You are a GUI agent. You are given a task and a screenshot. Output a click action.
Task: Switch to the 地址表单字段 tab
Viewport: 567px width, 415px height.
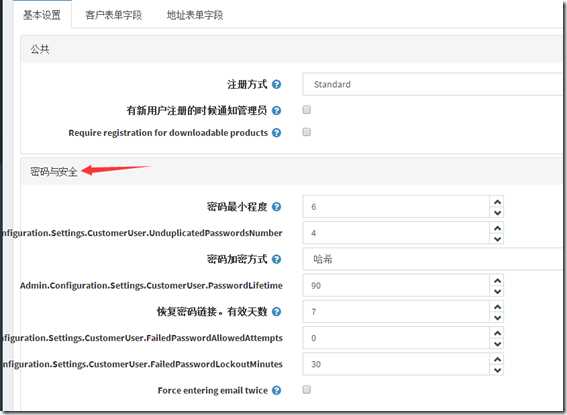pyautogui.click(x=195, y=15)
